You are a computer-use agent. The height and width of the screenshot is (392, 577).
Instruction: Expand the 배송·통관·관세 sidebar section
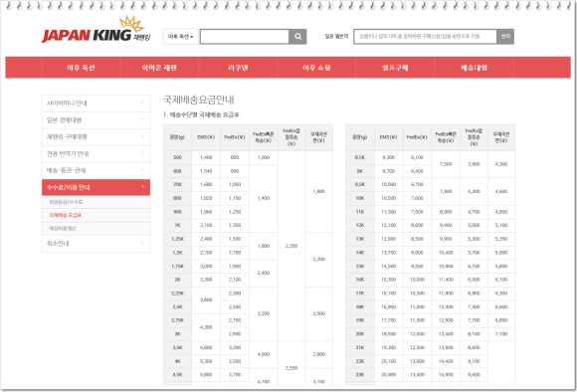96,170
